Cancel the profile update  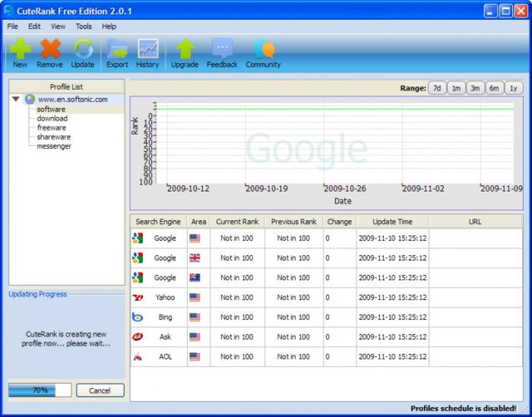click(x=100, y=390)
